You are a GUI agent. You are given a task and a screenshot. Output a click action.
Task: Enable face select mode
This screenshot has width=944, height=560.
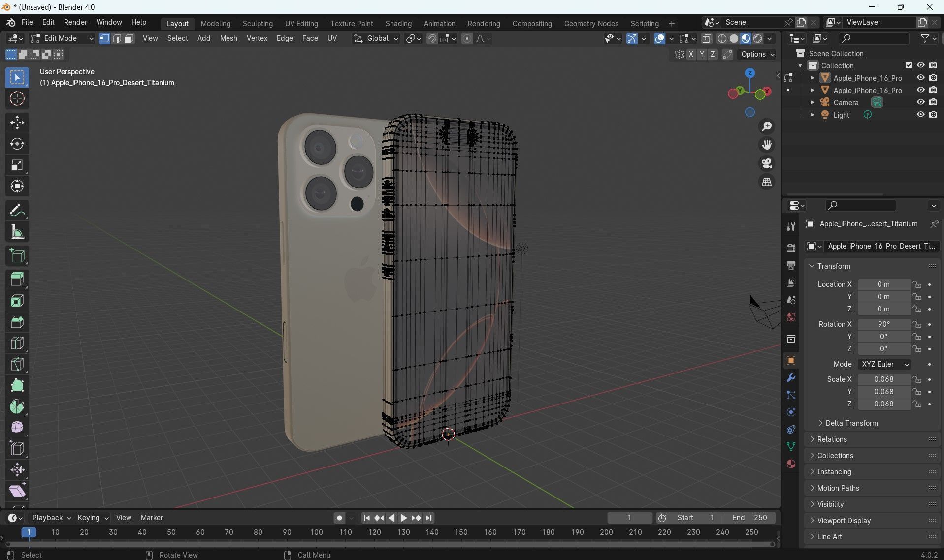pyautogui.click(x=129, y=39)
